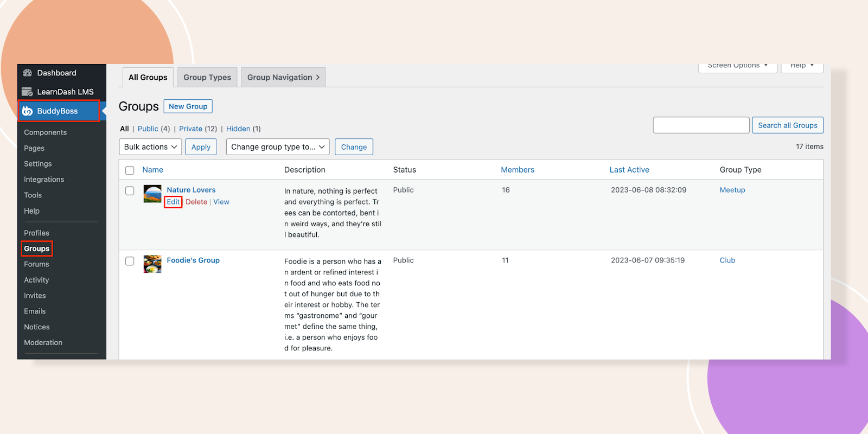
Task: Click member count 11 for Foodie's Group
Action: (505, 260)
